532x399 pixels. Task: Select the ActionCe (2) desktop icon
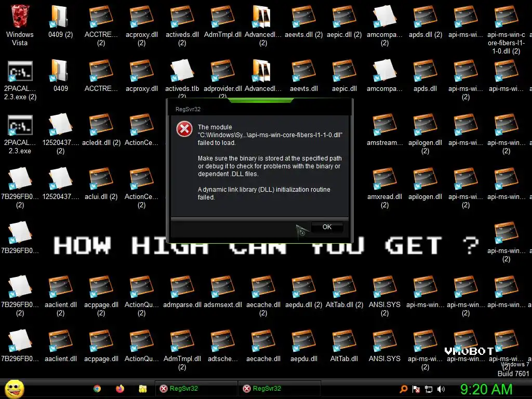141,188
